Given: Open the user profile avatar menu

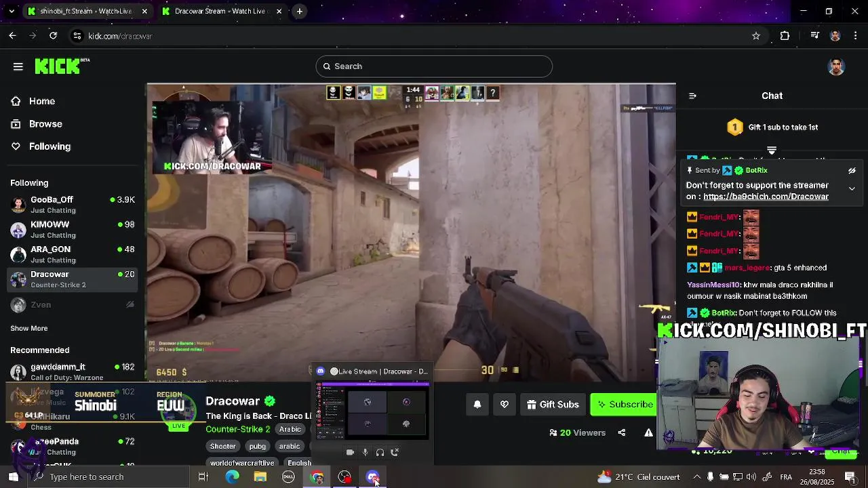Looking at the screenshot, I should pos(836,66).
